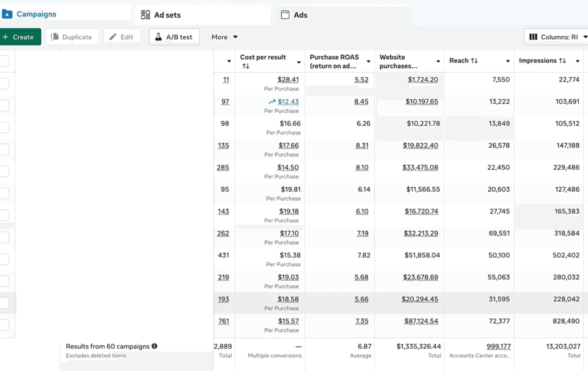Open Reach column dropdown arrow
The height and width of the screenshot is (371, 588).
(508, 61)
